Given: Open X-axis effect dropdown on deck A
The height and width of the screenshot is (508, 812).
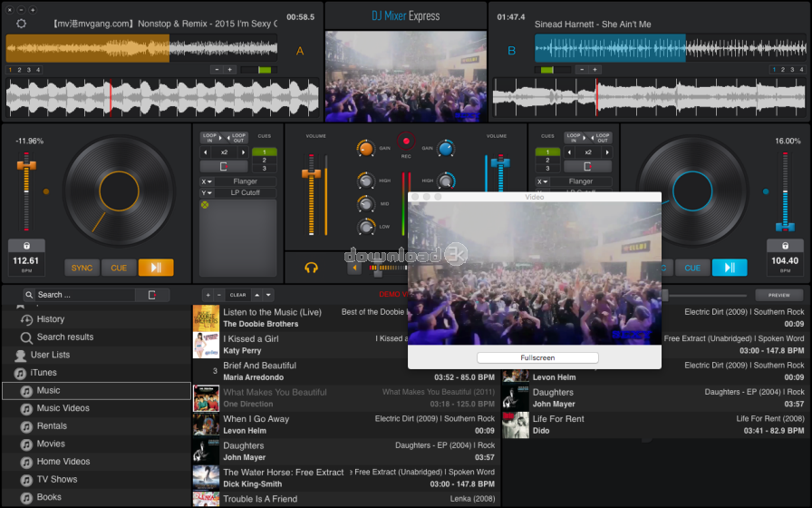Looking at the screenshot, I should point(207,181).
